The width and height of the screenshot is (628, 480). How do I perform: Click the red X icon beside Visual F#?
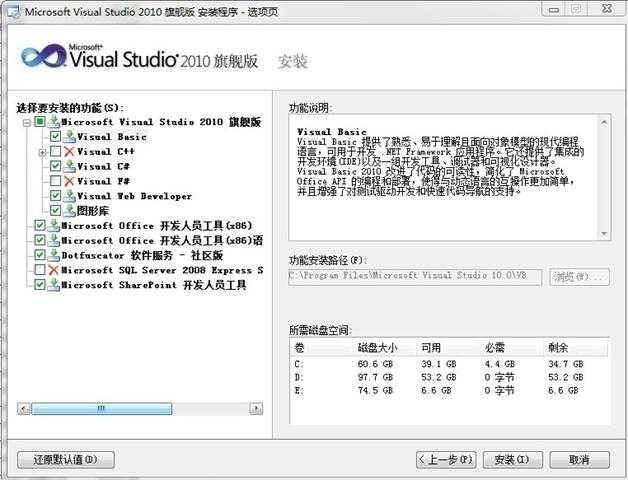(x=69, y=181)
